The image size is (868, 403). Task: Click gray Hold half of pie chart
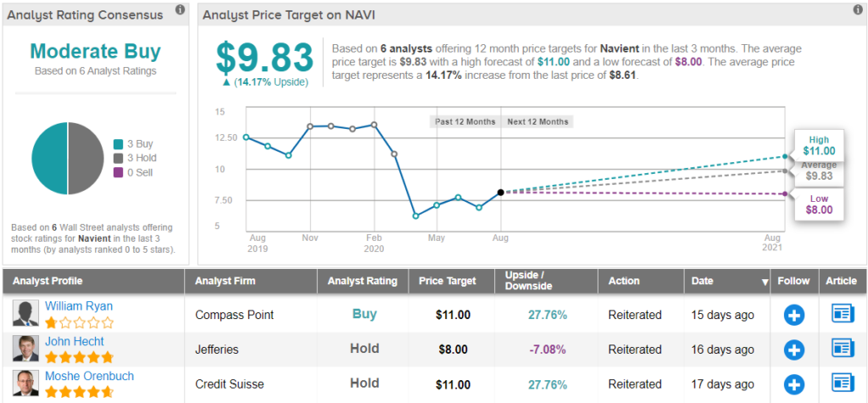tap(86, 159)
